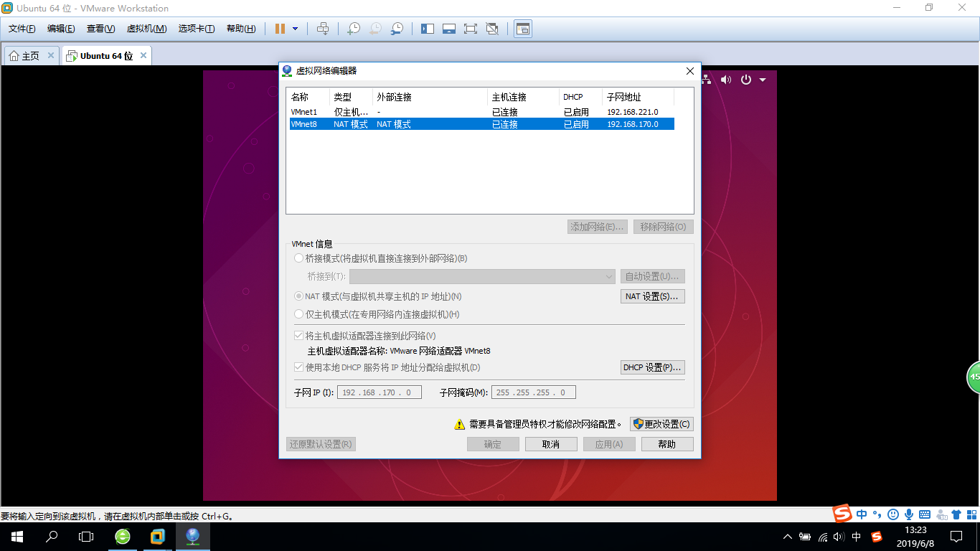Toggle the library sidebar toolbar icon
Image resolution: width=980 pixels, height=551 pixels.
428,29
